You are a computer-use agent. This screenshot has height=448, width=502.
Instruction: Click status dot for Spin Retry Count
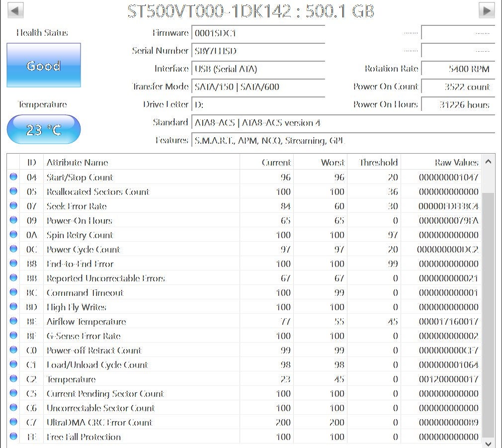(x=13, y=234)
